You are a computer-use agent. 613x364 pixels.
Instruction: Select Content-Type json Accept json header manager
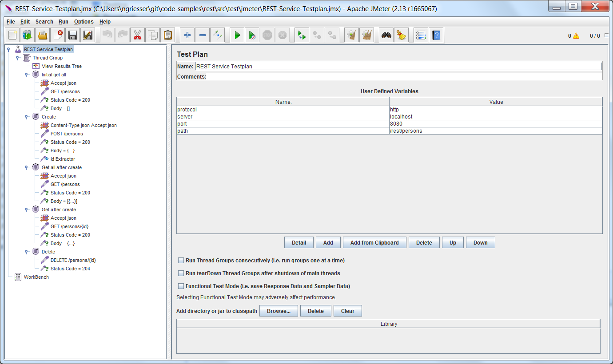84,125
